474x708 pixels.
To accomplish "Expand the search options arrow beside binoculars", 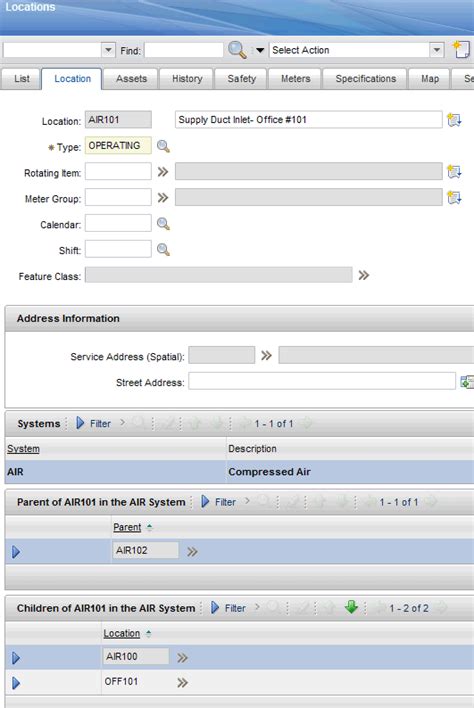I will [x=260, y=50].
